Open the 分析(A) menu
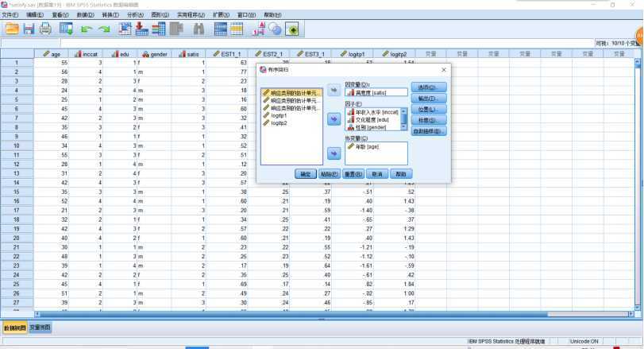Viewport: 644px width, 349px height. pos(135,15)
